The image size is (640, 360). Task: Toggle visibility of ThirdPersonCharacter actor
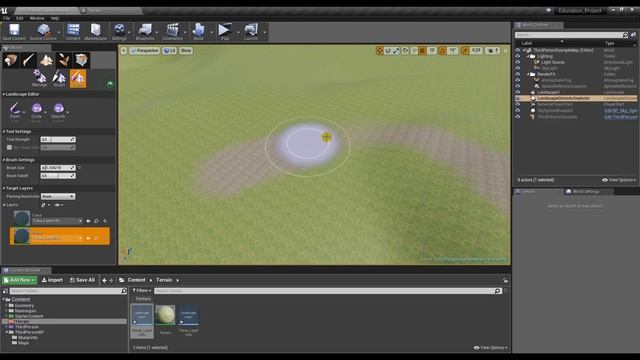tap(518, 117)
